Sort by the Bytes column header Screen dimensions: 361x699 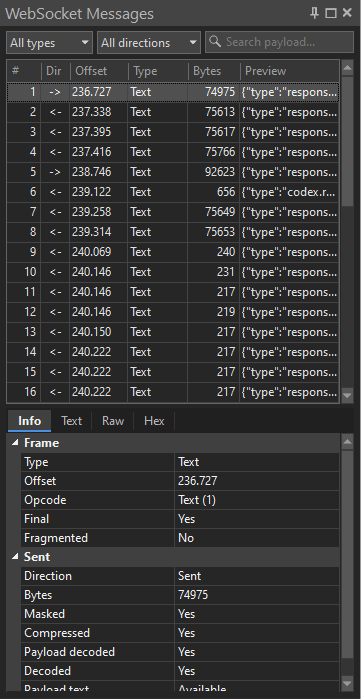[214, 71]
